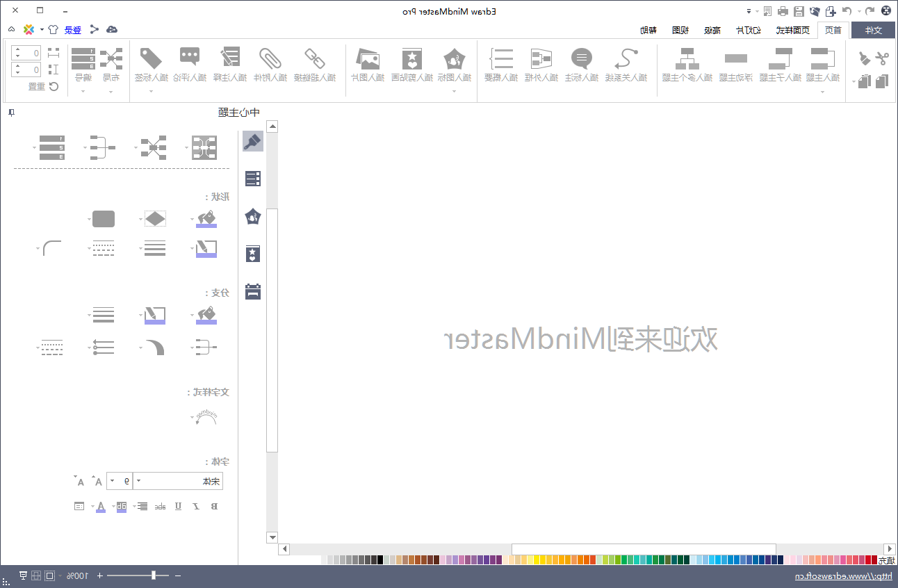Click the 插入附件 paperclip icon
Viewport: 898px width, 588px height.
(x=269, y=58)
